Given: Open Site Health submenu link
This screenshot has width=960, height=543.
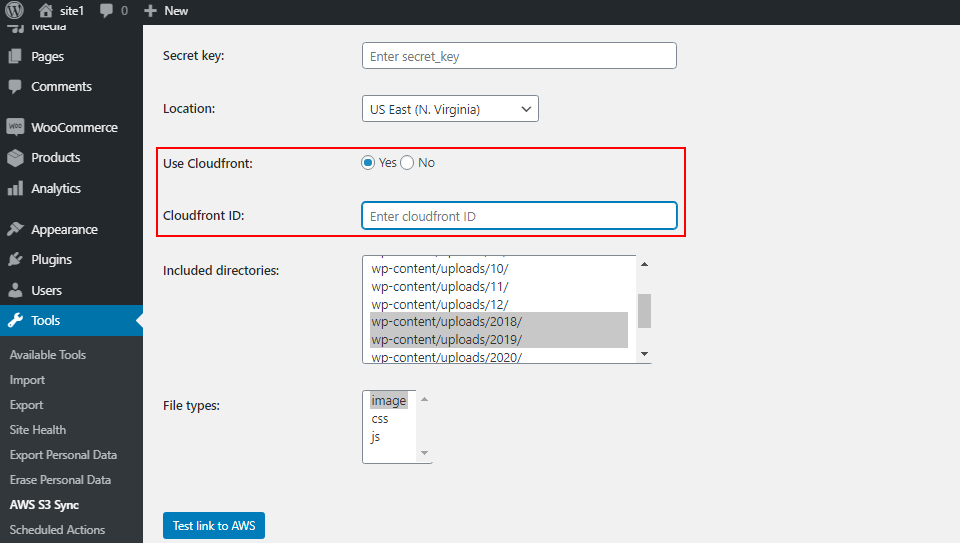Looking at the screenshot, I should (38, 430).
